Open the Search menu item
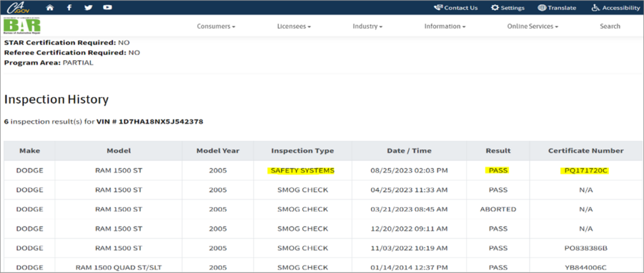This screenshot has width=644, height=273. [610, 26]
